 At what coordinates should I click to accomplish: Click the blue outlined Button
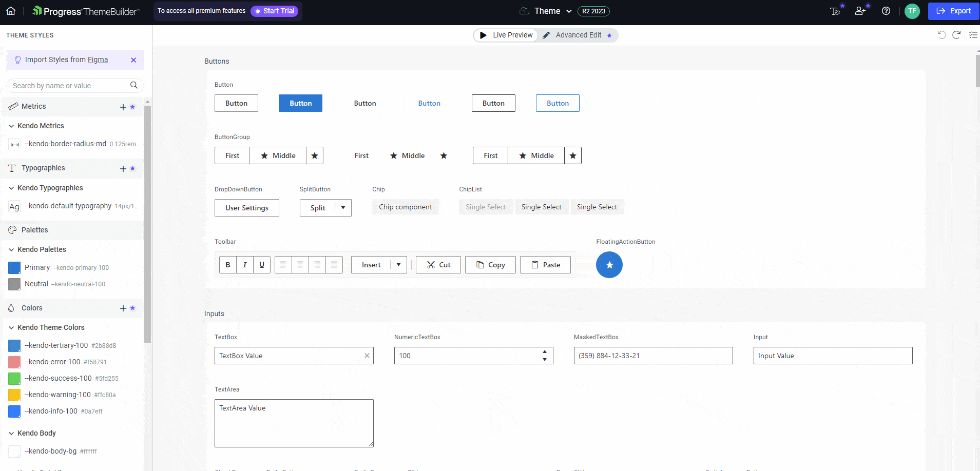pyautogui.click(x=558, y=103)
